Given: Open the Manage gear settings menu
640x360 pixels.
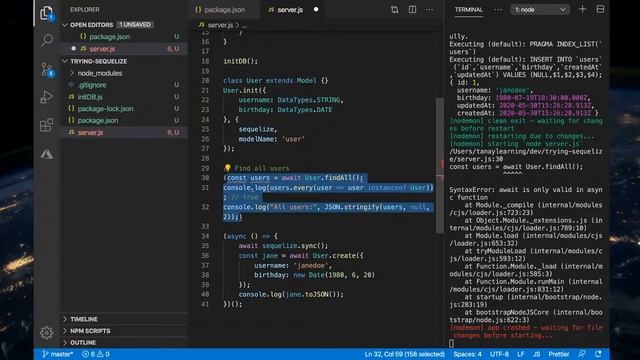Looking at the screenshot, I should [47, 332].
